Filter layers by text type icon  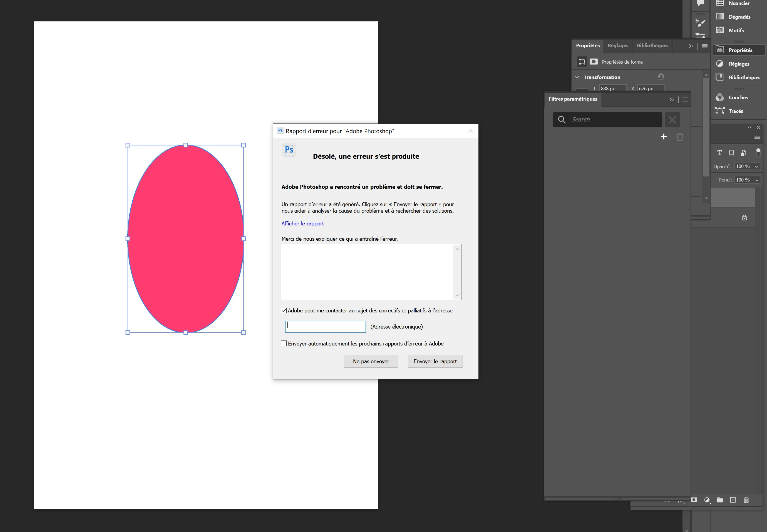click(720, 153)
